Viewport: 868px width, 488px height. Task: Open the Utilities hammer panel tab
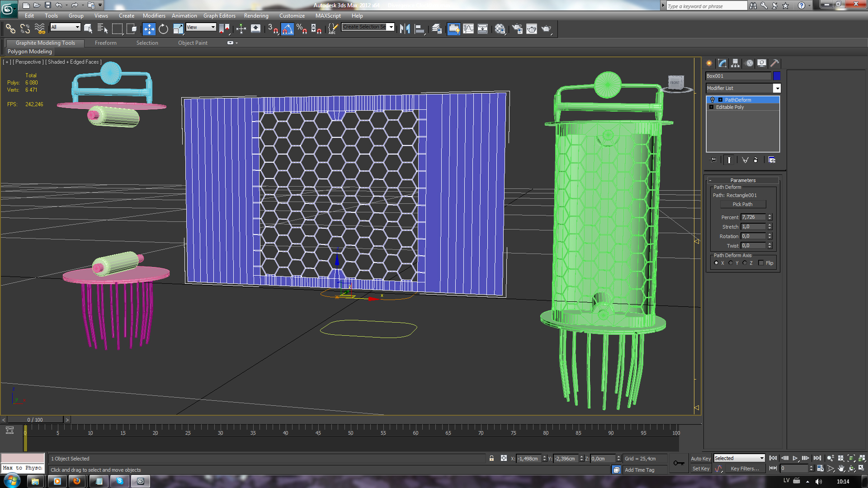point(774,63)
